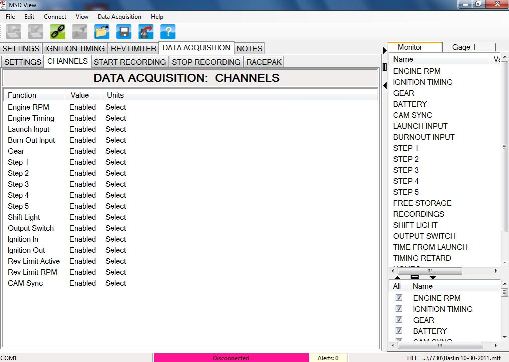Click the grey icon between chain-link and folder icons
Screen dimensions: 509x362
(x=79, y=32)
